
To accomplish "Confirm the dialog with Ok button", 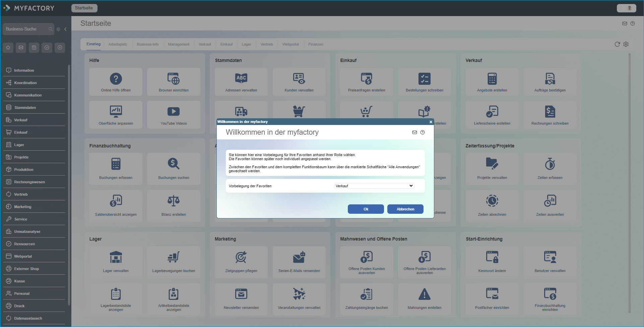I will (x=366, y=209).
